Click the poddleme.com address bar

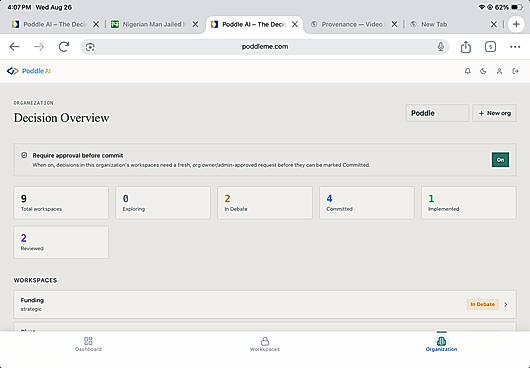[265, 47]
